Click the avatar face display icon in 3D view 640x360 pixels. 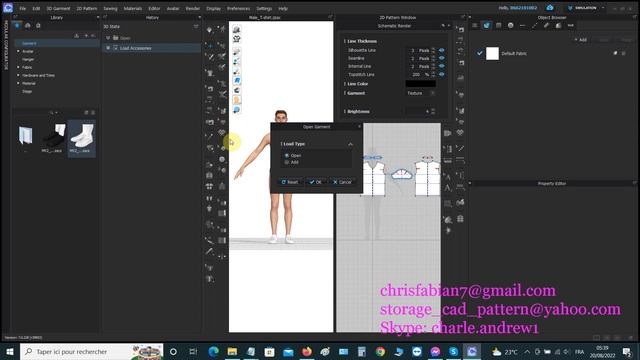[237, 100]
